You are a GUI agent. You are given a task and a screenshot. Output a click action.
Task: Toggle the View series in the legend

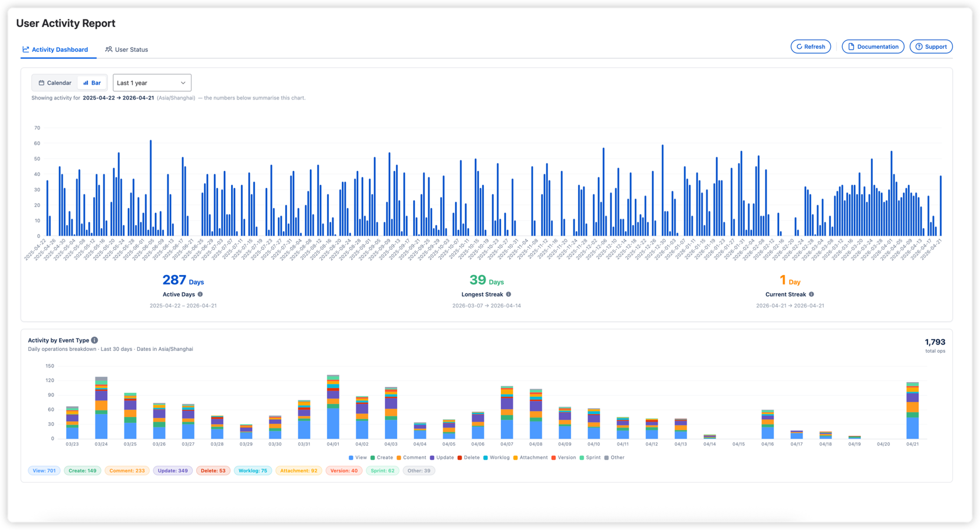point(358,457)
